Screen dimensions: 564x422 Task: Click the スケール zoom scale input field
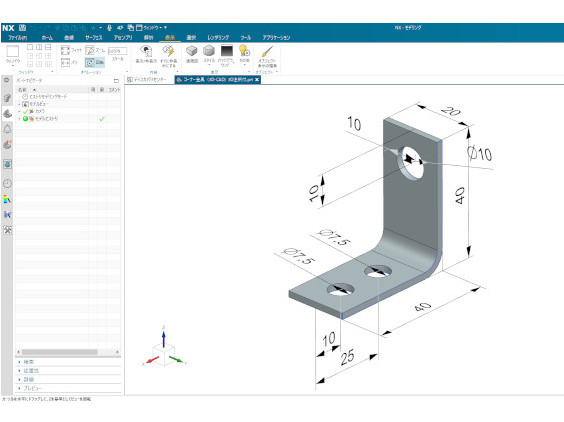click(117, 51)
